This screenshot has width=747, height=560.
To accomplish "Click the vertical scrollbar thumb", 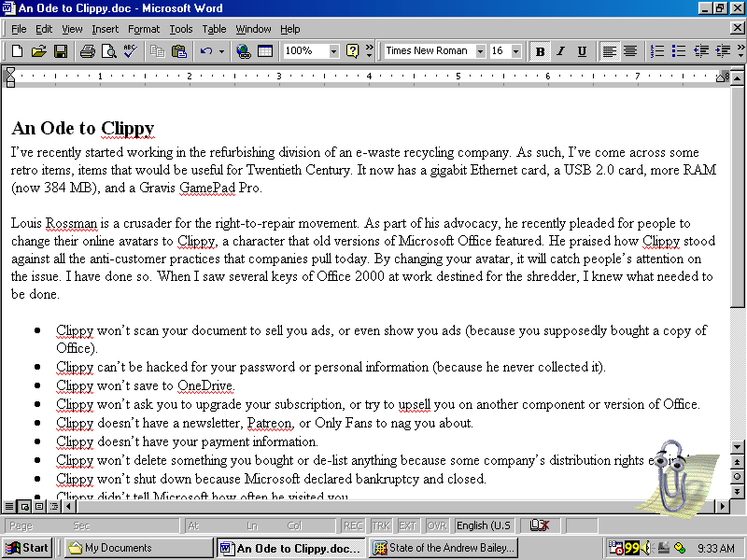I will [x=737, y=196].
